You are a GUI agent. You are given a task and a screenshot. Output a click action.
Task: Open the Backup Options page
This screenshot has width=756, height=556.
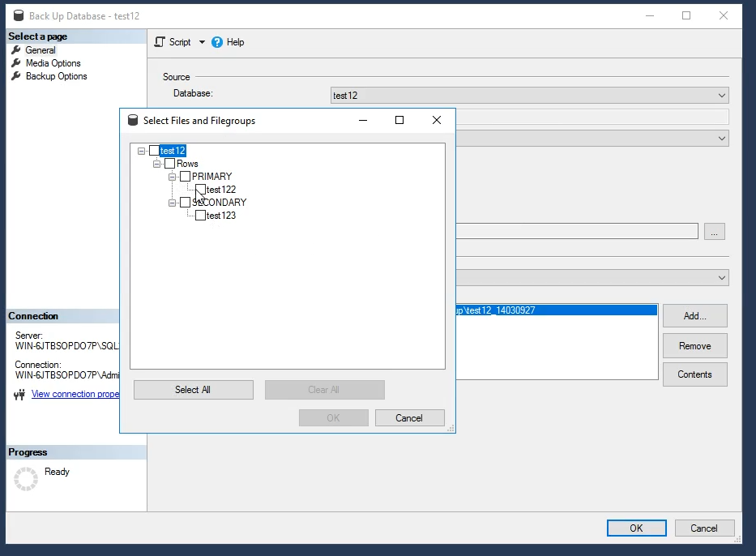click(57, 76)
